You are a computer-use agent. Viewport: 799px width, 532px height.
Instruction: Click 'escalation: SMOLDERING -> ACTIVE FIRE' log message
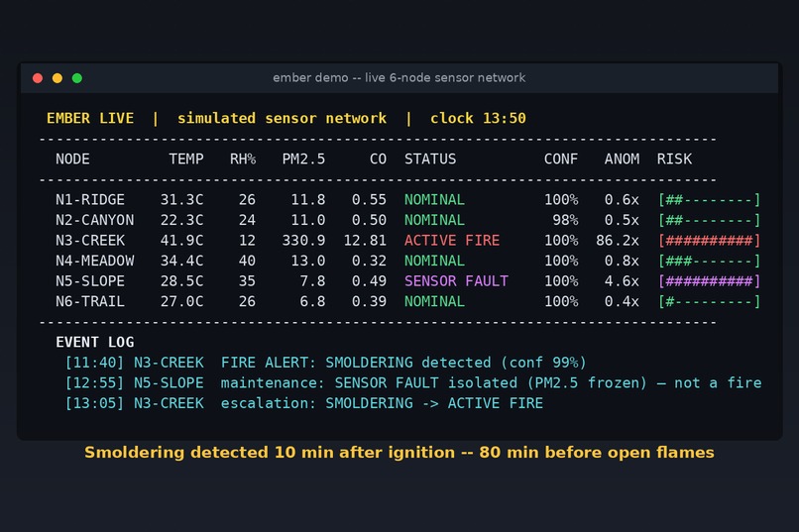pos(383,403)
